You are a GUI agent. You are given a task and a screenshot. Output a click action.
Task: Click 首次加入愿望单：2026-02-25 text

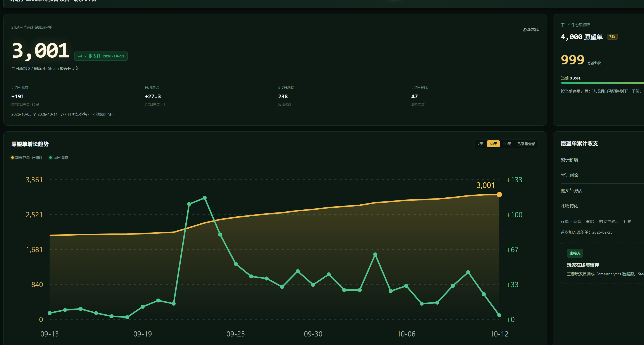[586, 232]
